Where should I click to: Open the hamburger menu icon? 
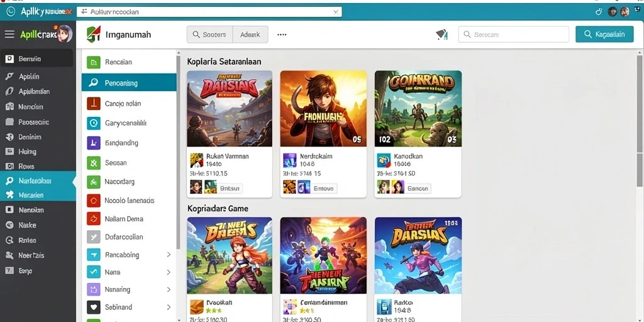[9, 35]
